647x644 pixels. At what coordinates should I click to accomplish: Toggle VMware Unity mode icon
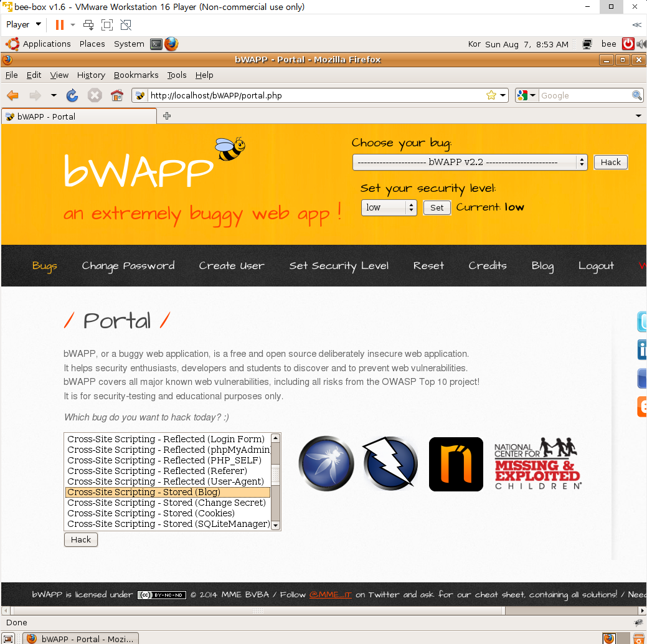click(126, 25)
